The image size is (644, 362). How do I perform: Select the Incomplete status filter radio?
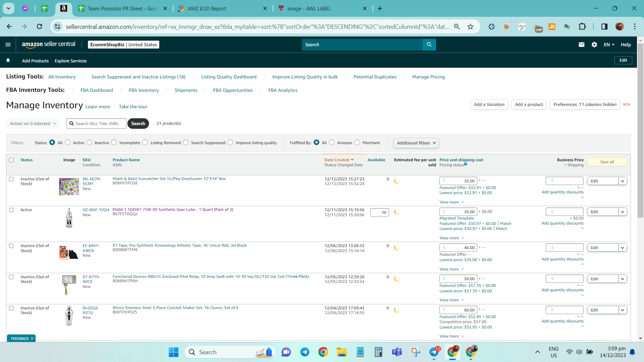point(114,142)
